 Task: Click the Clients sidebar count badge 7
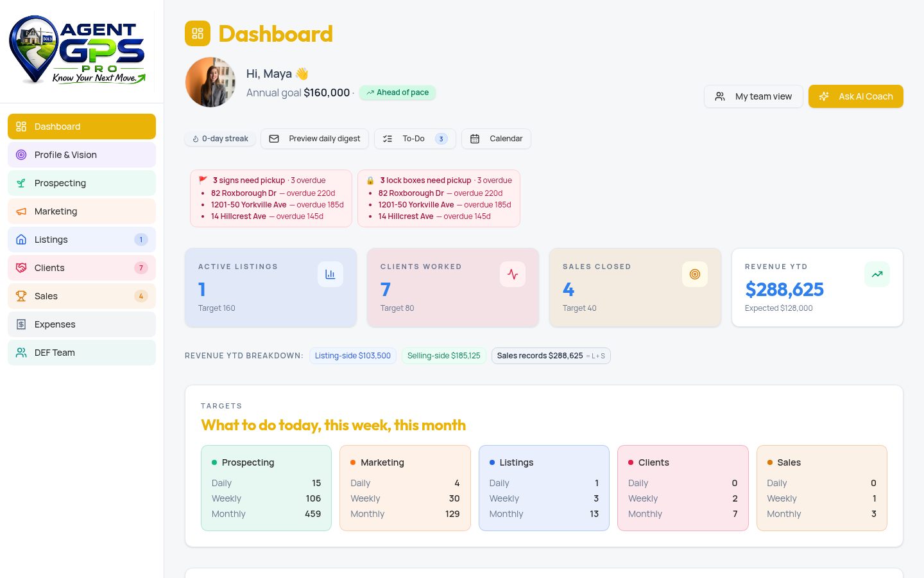(141, 268)
